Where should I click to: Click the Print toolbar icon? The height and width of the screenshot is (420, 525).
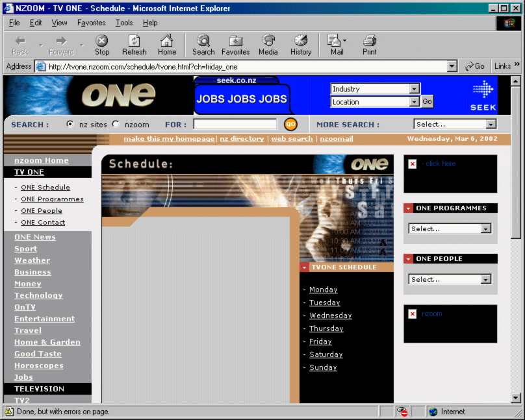click(369, 45)
